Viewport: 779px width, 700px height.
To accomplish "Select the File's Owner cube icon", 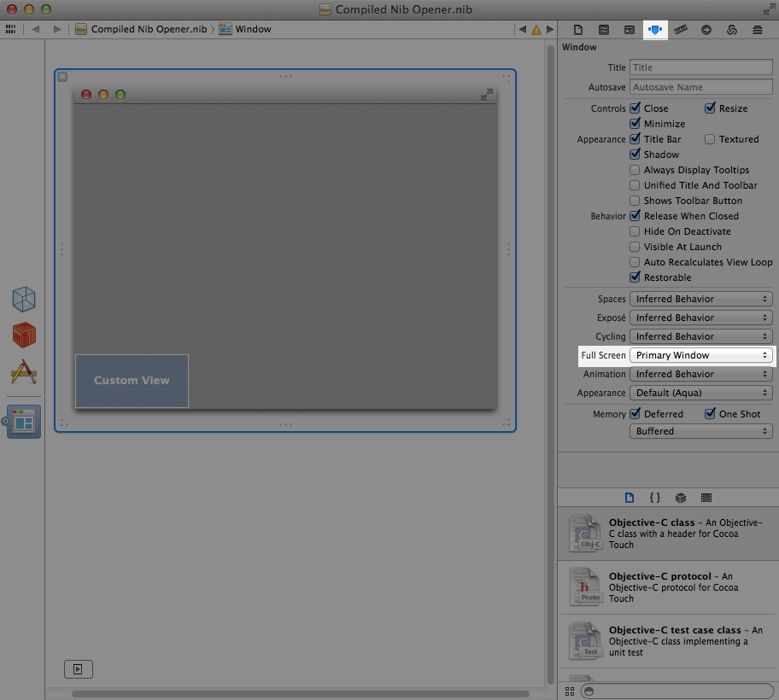I will 24,299.
